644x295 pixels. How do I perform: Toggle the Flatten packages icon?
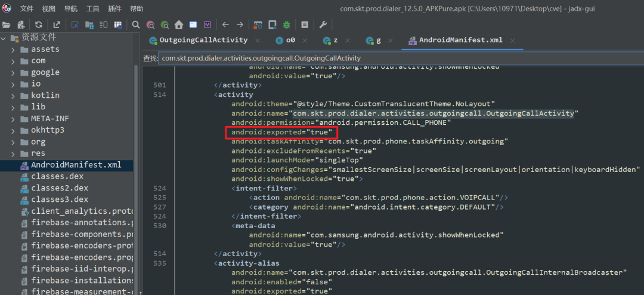pos(89,24)
